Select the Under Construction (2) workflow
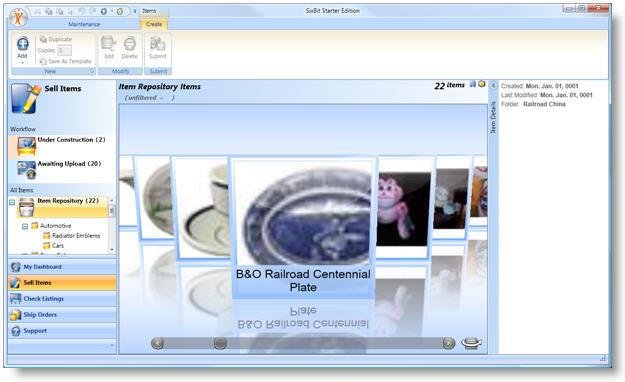The image size is (625, 382). [62, 147]
